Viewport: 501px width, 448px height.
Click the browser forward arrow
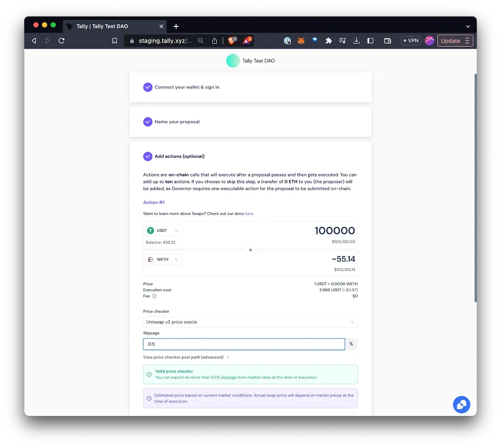(48, 41)
